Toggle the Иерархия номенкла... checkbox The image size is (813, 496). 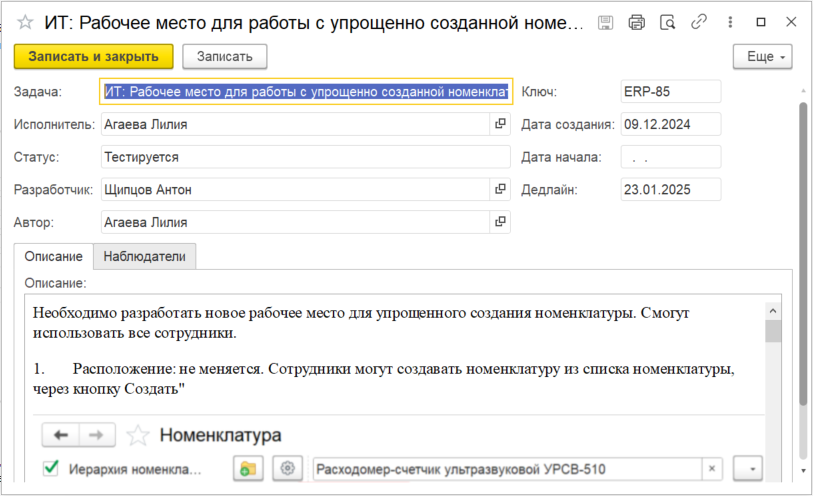[51, 468]
